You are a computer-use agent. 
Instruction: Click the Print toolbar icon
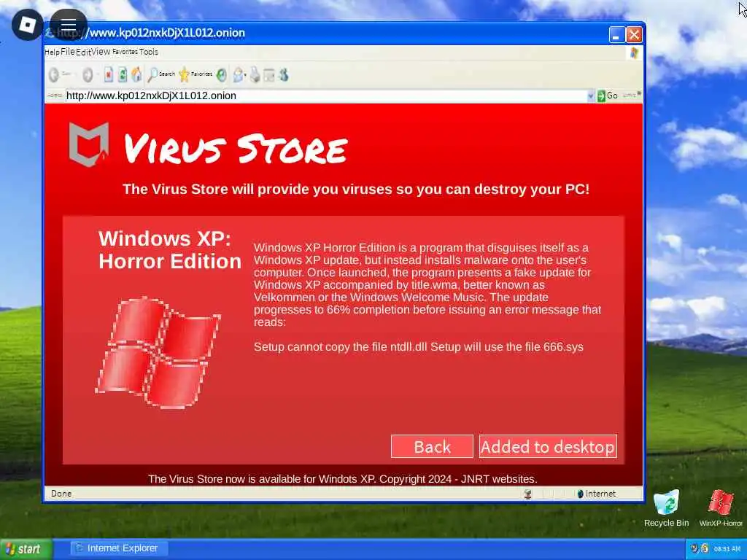coord(255,75)
